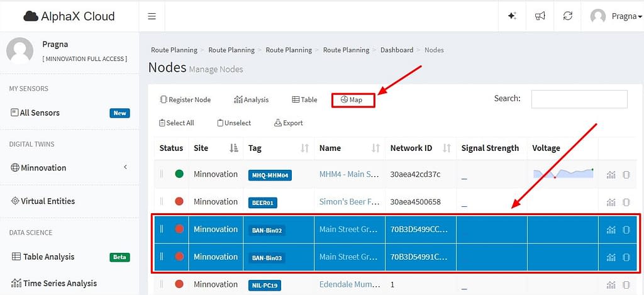Click red status dot of BAN-Bin02

(x=179, y=229)
